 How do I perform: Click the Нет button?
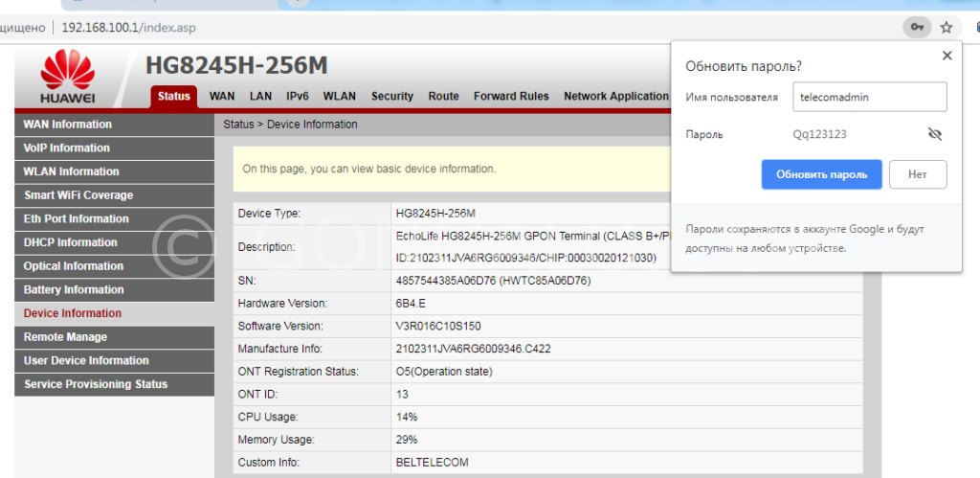918,174
